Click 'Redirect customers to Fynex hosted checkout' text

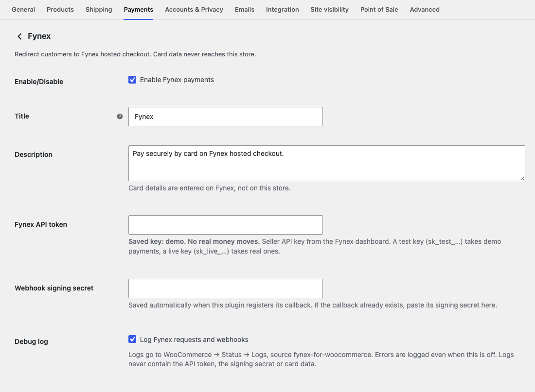(135, 54)
